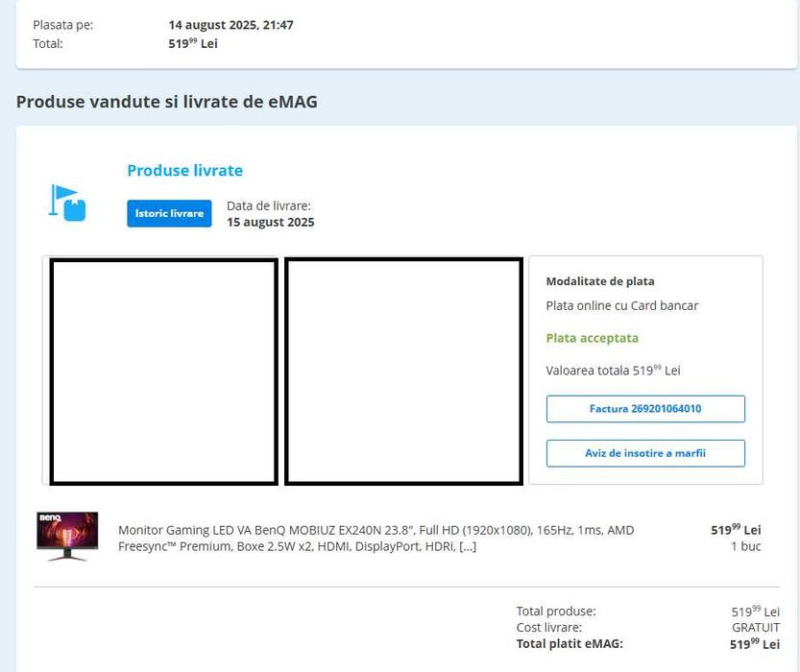
Task: Open the Istoric livrare delivery history
Action: click(x=169, y=213)
